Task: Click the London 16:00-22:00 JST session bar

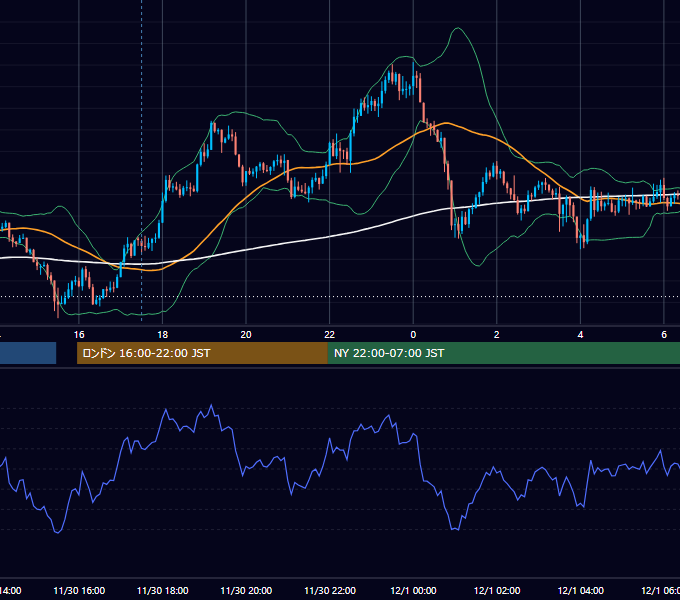Action: [x=202, y=353]
